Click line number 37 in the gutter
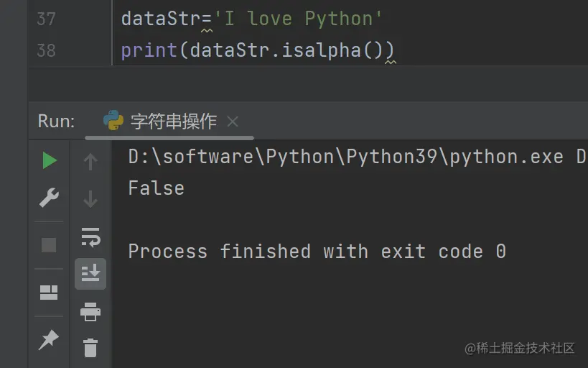 (x=45, y=18)
